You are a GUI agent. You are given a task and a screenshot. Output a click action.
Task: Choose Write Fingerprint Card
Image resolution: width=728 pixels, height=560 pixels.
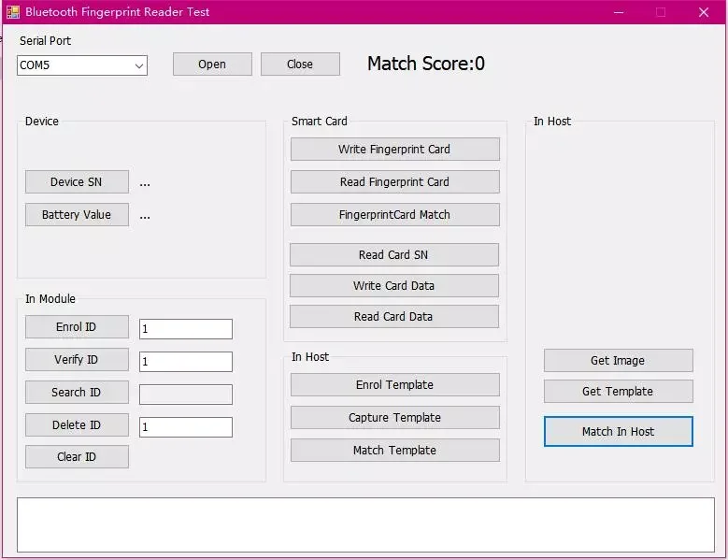394,150
